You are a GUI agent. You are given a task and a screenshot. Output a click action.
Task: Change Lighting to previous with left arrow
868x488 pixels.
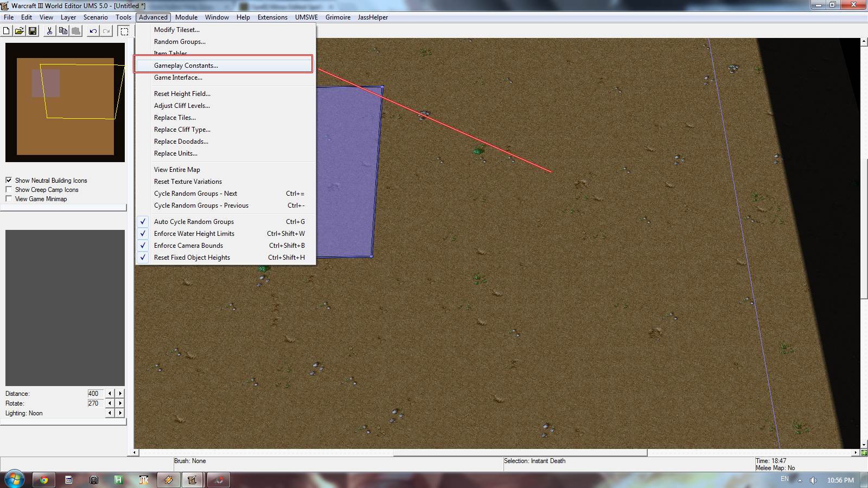point(110,413)
